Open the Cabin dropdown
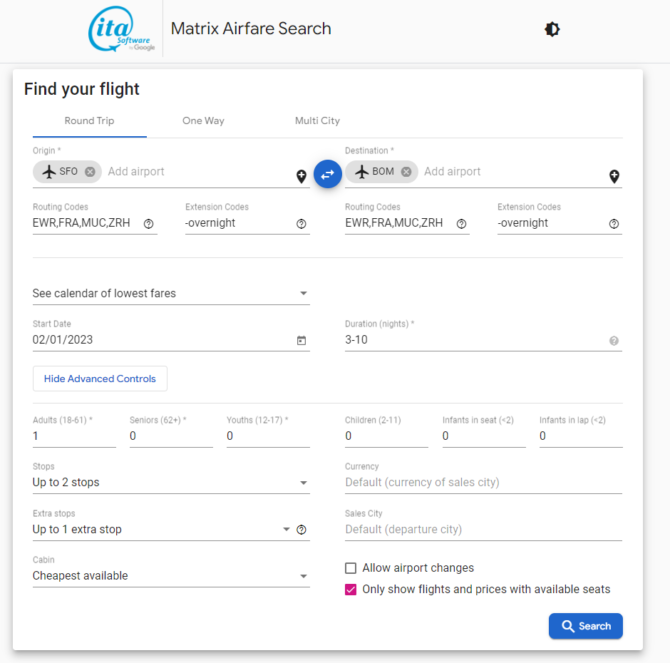 pos(171,576)
